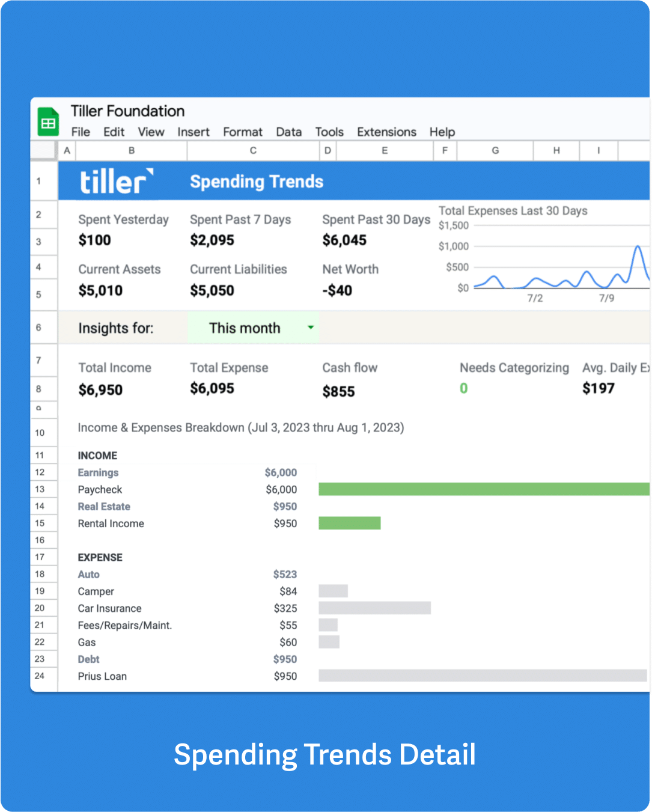This screenshot has height=812, width=652.
Task: Click the Insights for: label
Action: point(116,328)
